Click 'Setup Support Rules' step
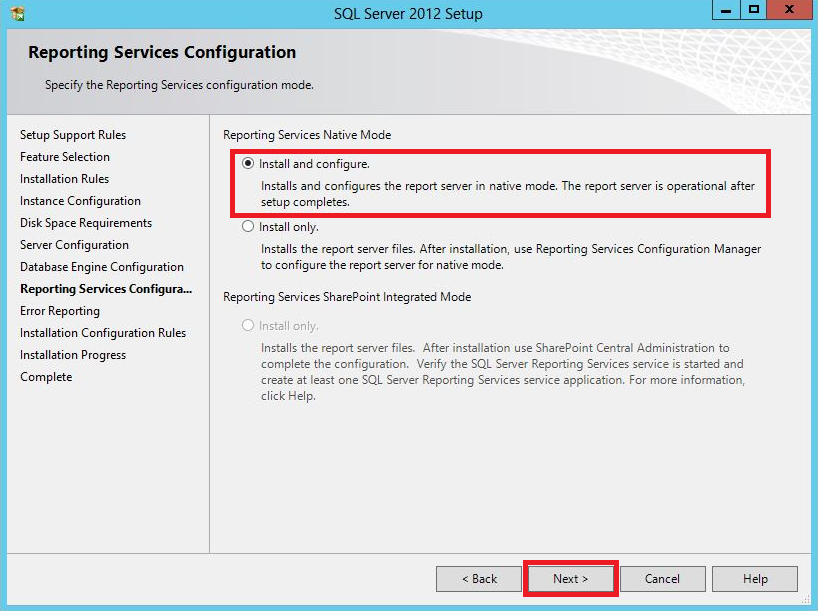 [x=73, y=135]
